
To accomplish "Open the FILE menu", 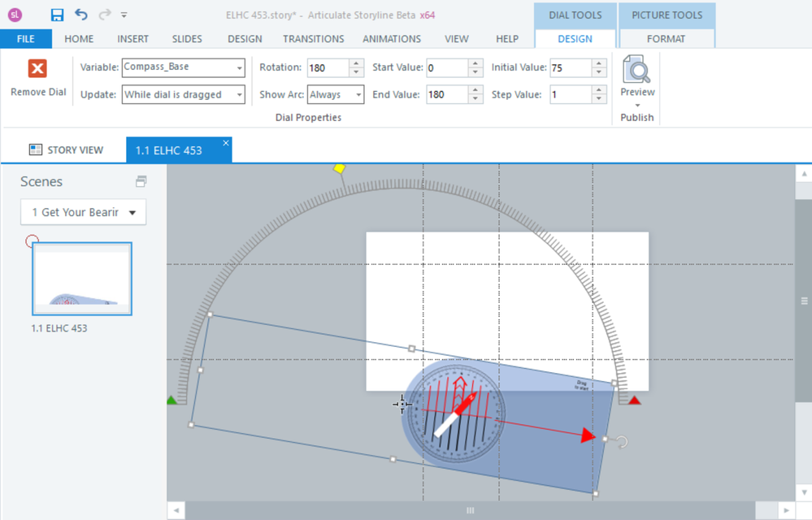I will pos(26,38).
